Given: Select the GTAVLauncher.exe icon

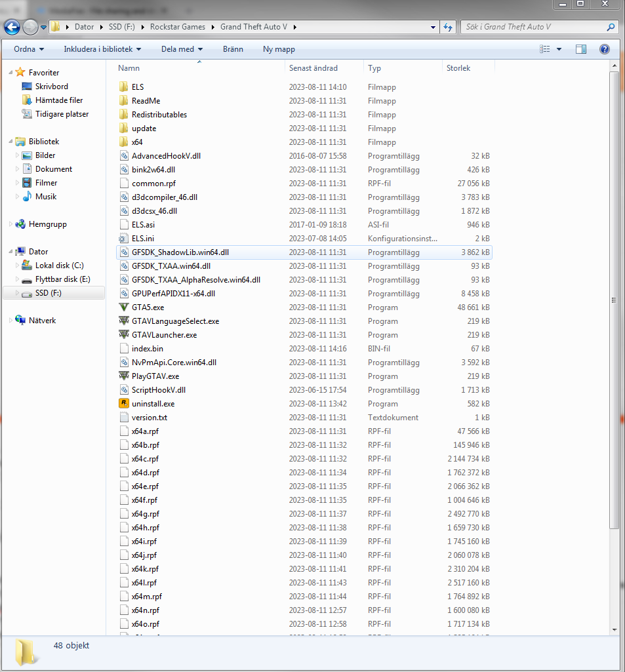Looking at the screenshot, I should [124, 334].
